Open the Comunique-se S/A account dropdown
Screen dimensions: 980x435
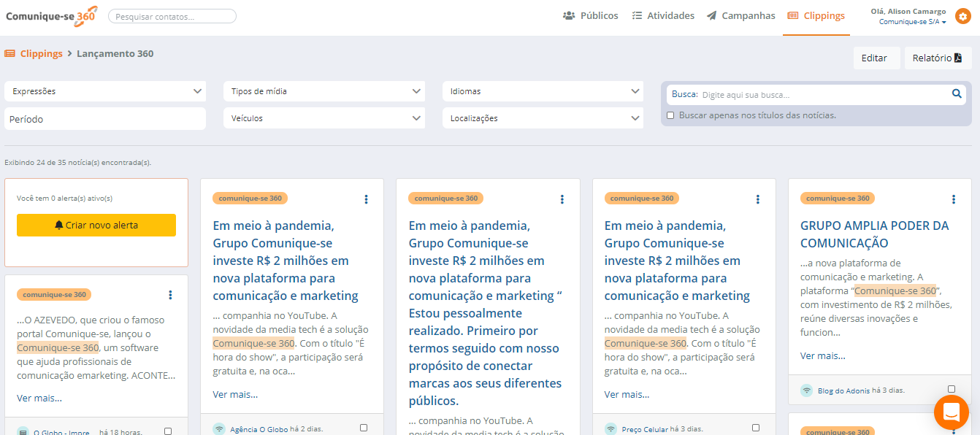click(912, 22)
